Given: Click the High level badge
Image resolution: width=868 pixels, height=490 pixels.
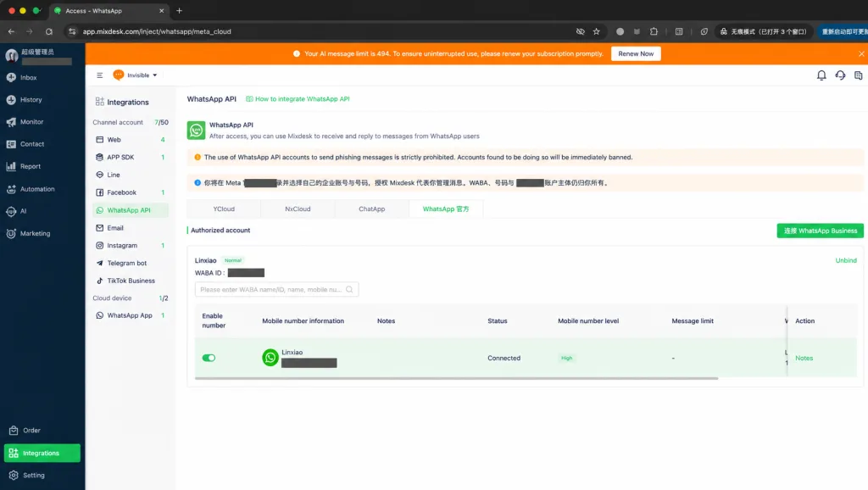Looking at the screenshot, I should click(x=566, y=359).
